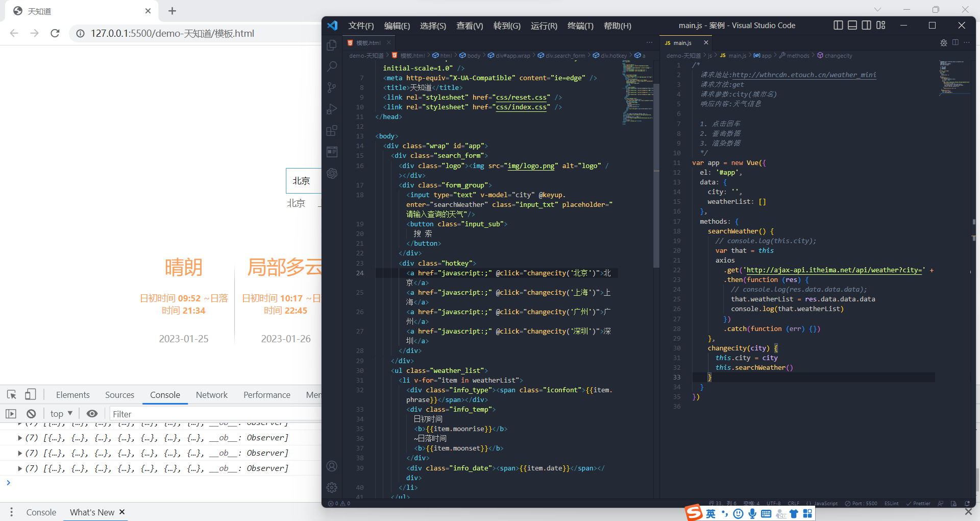Open the editor's more actions ellipsis menu

click(x=649, y=42)
